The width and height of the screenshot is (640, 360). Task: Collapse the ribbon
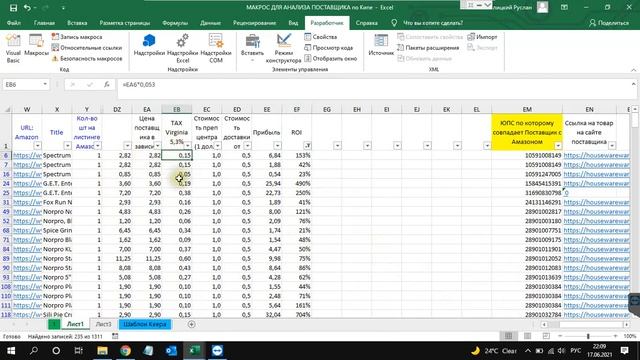click(633, 70)
